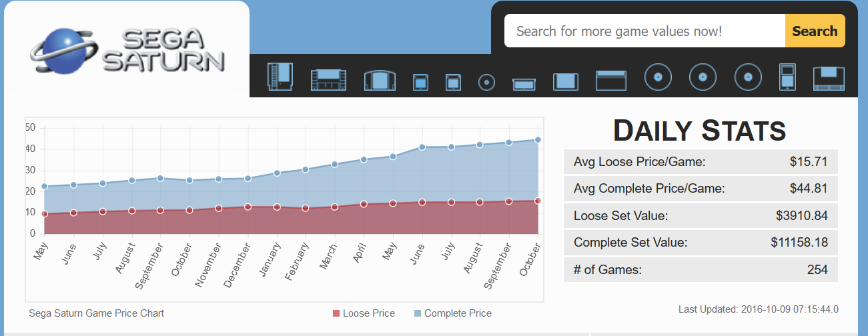Click the red Loose Price legend swatch
Viewport: 868px width, 336px height.
(x=336, y=313)
